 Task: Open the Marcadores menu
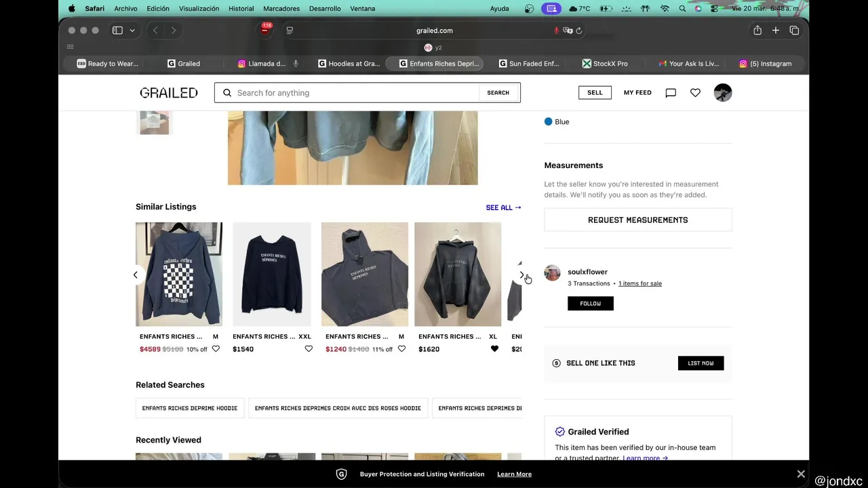(x=281, y=8)
